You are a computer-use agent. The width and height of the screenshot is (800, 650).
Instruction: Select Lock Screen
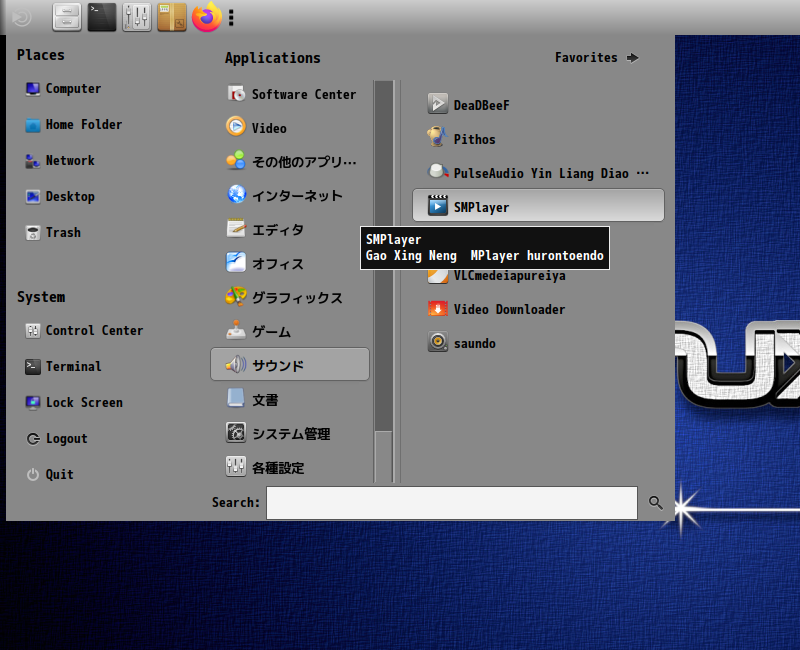point(74,403)
